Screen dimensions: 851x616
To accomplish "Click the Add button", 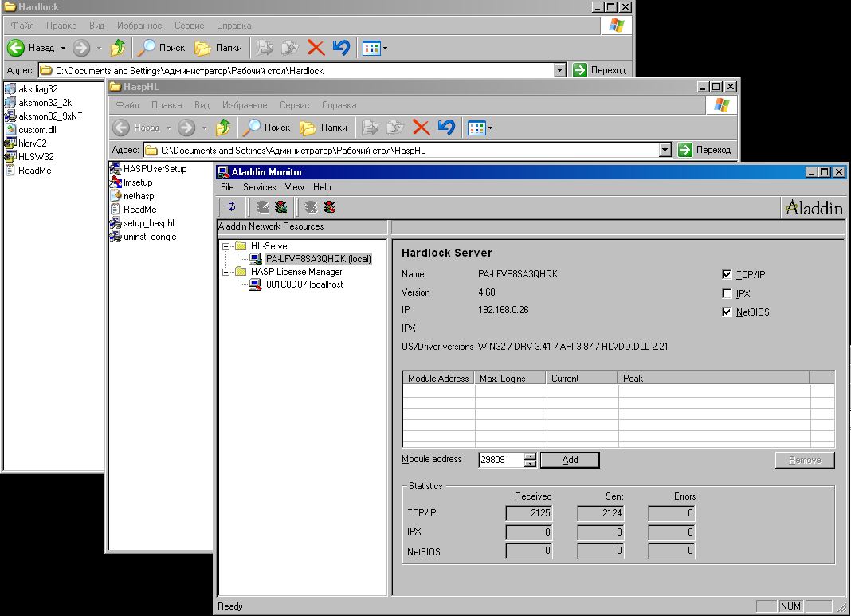I will click(x=570, y=460).
